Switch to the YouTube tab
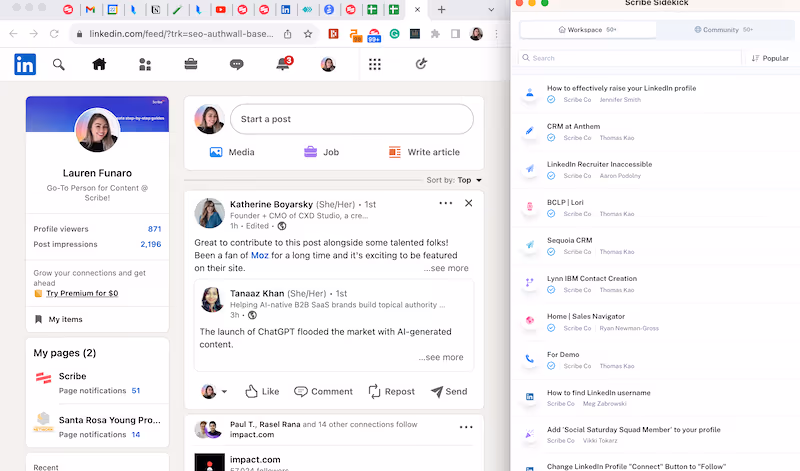Screen dimensions: 800x471 point(220,9)
